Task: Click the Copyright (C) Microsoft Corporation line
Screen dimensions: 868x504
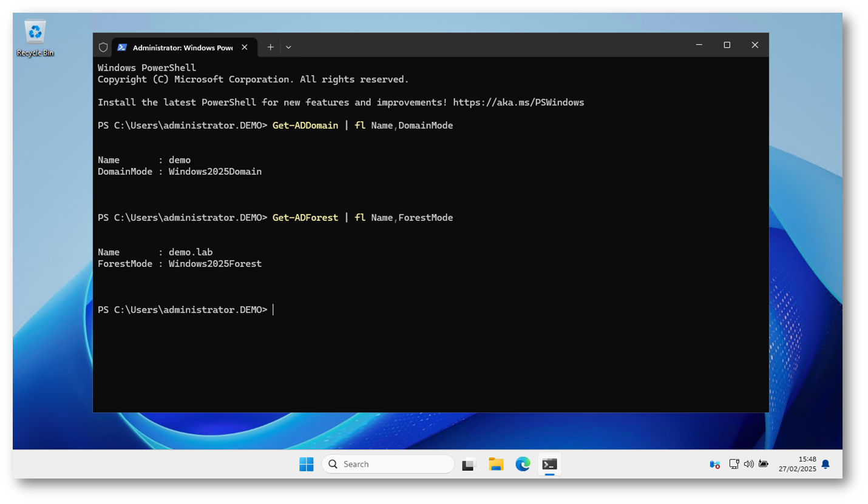Action: click(x=253, y=79)
